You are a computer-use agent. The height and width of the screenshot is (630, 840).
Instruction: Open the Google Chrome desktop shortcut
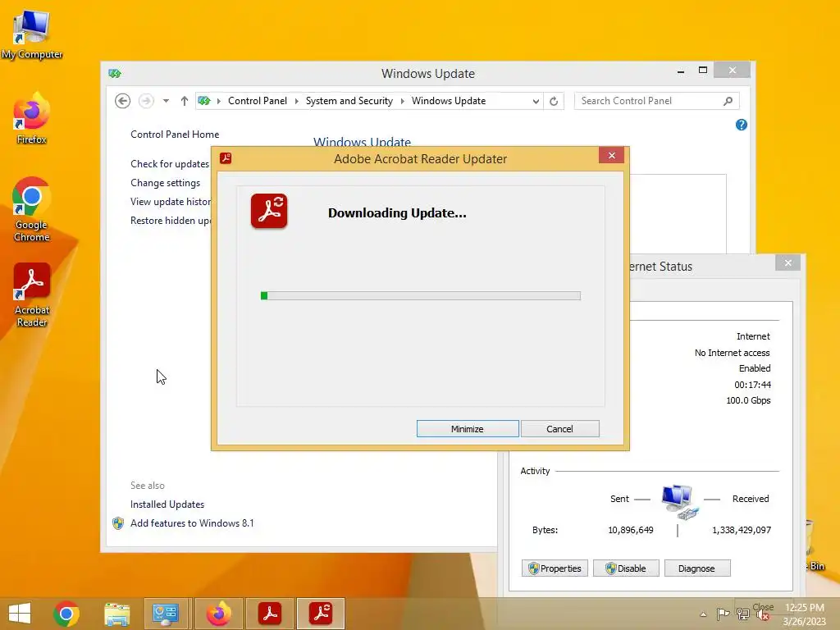[x=32, y=209]
